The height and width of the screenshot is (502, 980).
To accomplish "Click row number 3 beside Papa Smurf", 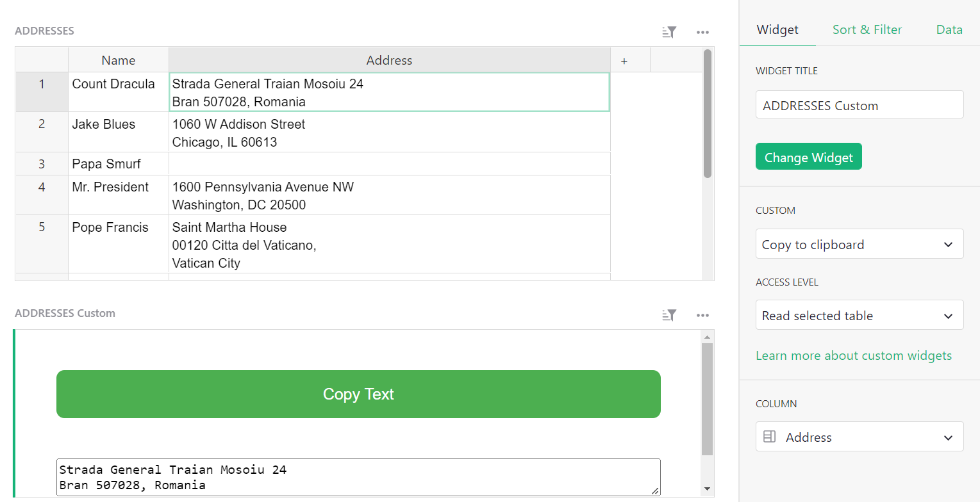I will coord(42,163).
